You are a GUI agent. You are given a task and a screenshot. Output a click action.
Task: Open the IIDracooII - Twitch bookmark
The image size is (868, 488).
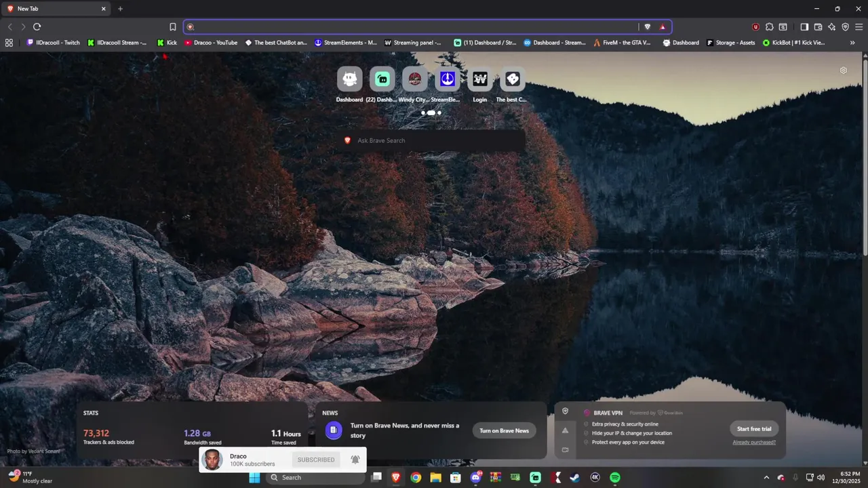pos(54,42)
